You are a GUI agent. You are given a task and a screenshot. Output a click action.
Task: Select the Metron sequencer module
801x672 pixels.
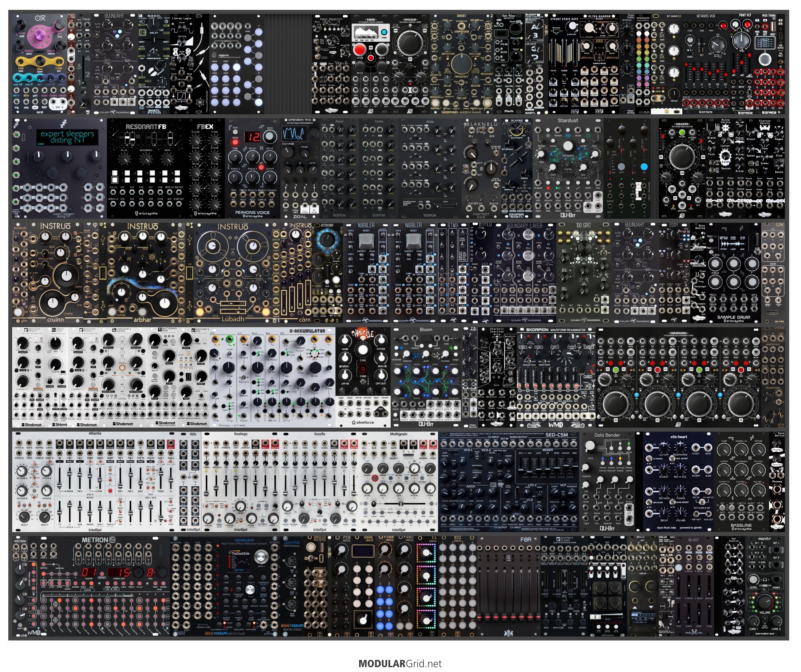click(x=99, y=586)
